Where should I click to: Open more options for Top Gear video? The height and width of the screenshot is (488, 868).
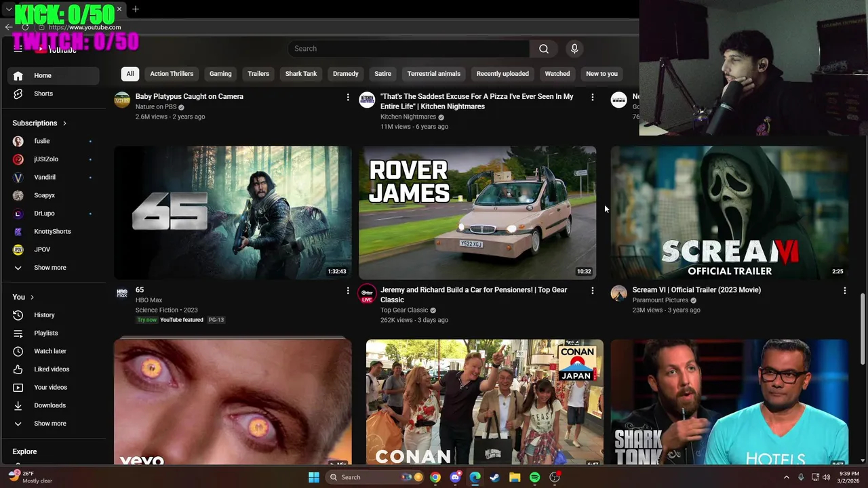click(x=592, y=291)
